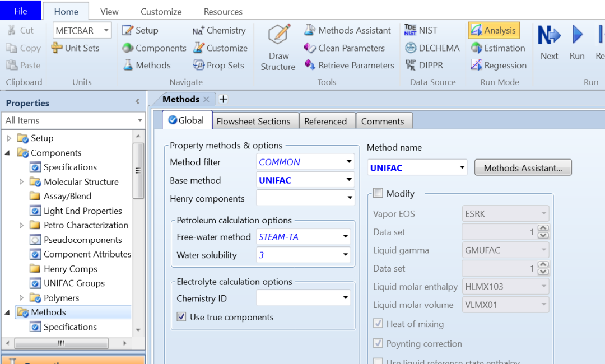Screen dimensions: 605x364
Task: Launch the Draw Structure tool
Action: (x=278, y=48)
